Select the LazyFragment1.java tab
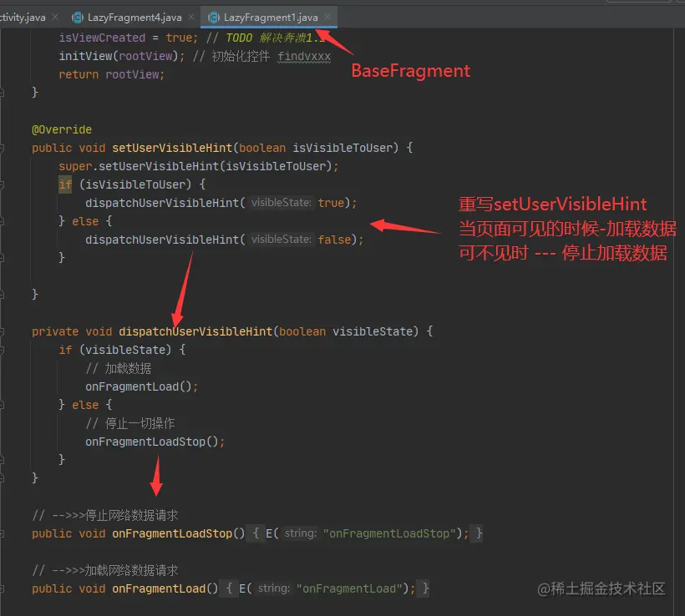685x616 pixels. point(271,18)
